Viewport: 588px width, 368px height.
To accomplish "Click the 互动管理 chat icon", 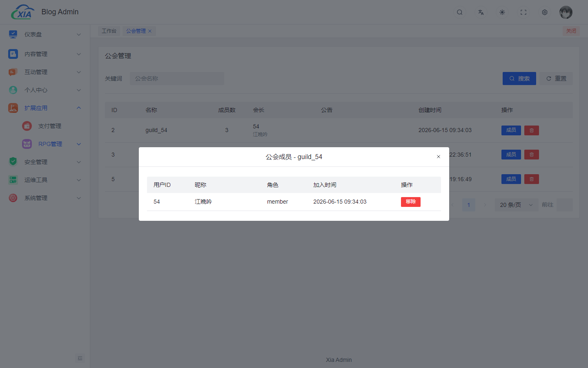I will (13, 72).
